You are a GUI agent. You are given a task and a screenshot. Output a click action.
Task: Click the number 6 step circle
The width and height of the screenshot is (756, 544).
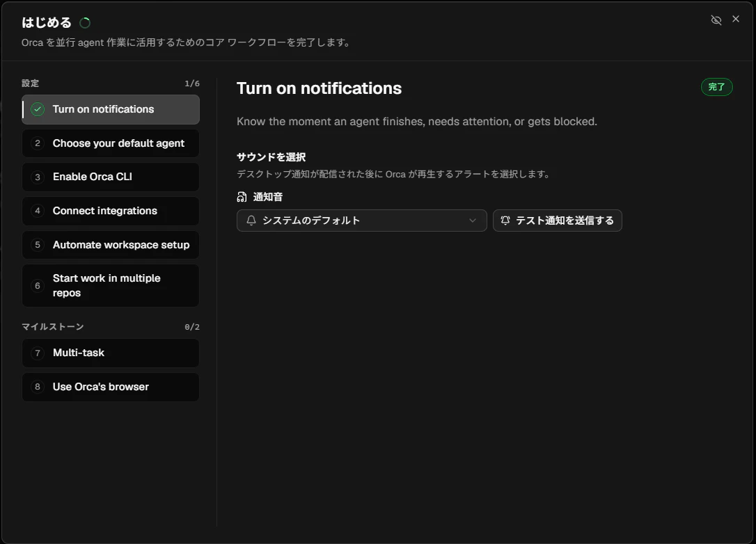click(x=38, y=286)
